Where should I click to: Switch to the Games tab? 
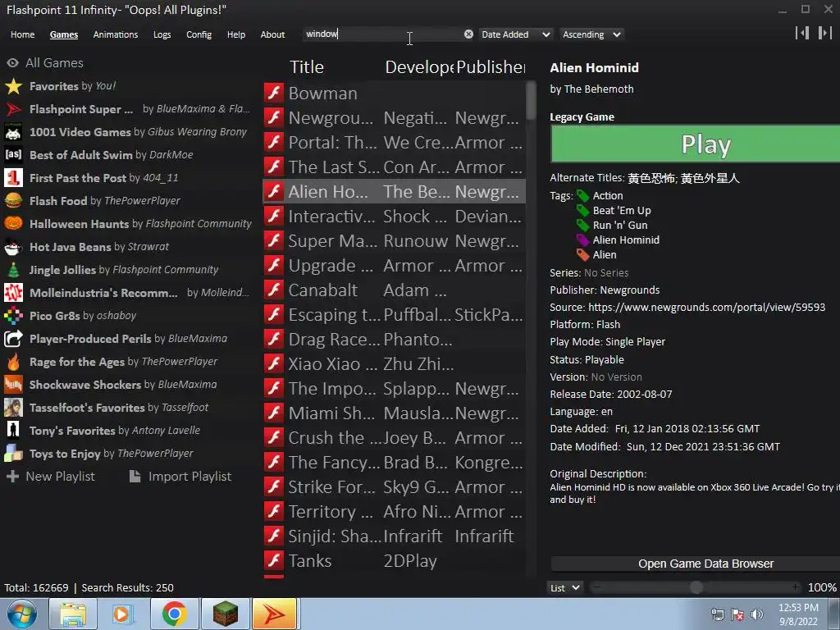(64, 34)
